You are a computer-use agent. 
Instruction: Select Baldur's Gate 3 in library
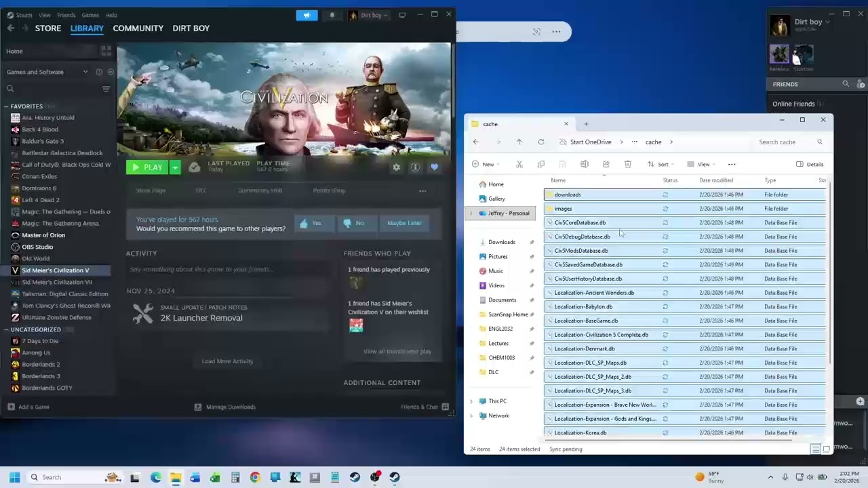[x=42, y=141]
